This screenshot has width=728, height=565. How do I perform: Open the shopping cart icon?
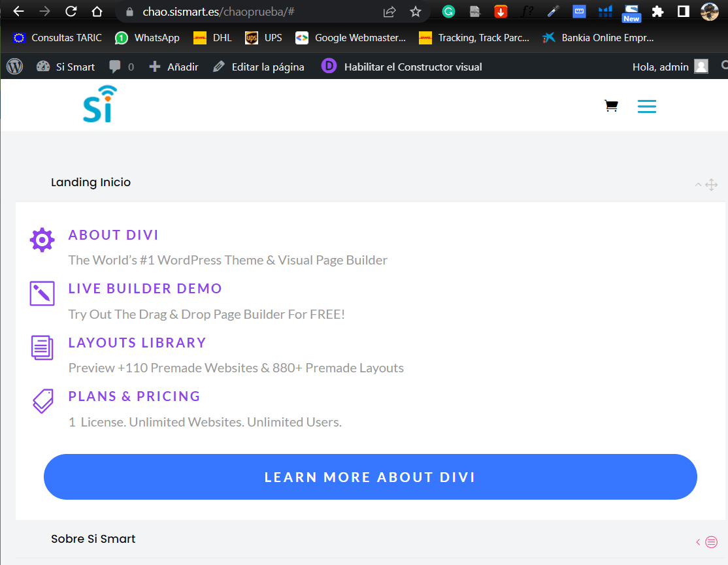click(x=611, y=106)
